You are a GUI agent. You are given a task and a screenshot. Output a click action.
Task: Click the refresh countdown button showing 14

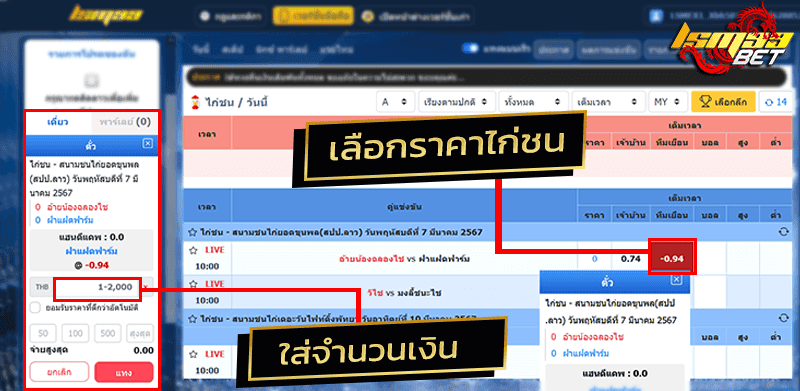click(x=776, y=102)
